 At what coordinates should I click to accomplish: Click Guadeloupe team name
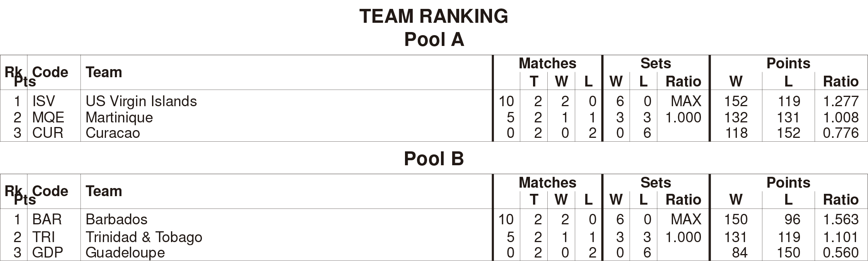point(125,253)
